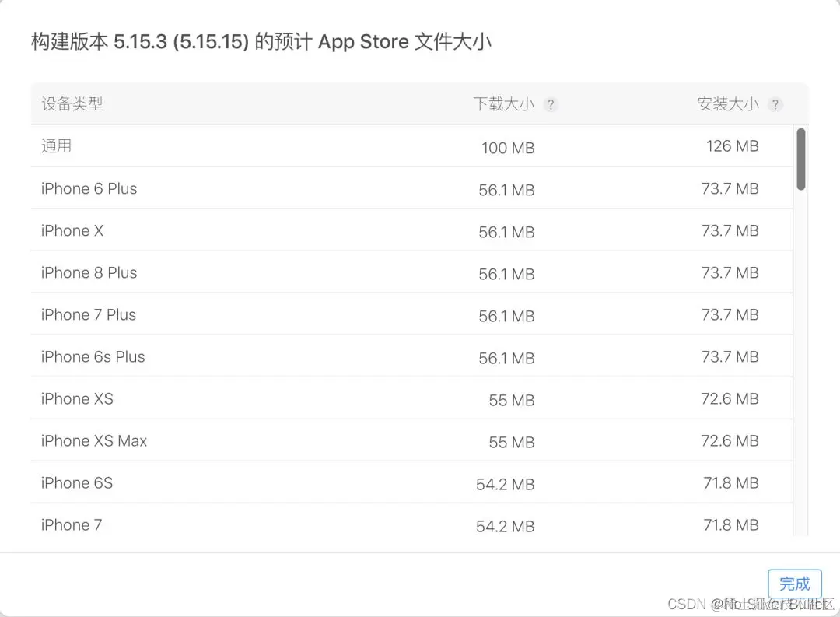Click the table's vertical scrollbar thumb
Image resolution: width=840 pixels, height=617 pixels.
(x=801, y=160)
